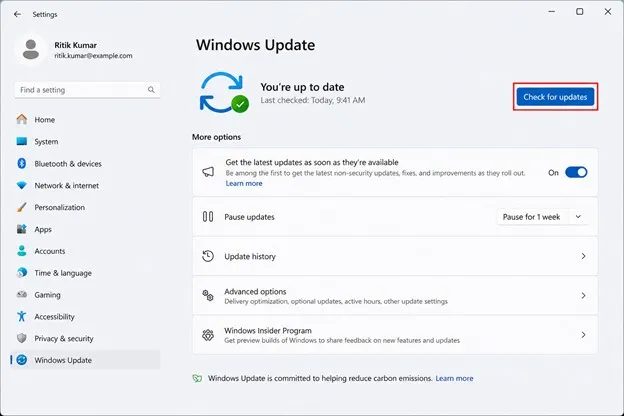Select Windows Update in sidebar
The image size is (624, 416).
(x=86, y=360)
